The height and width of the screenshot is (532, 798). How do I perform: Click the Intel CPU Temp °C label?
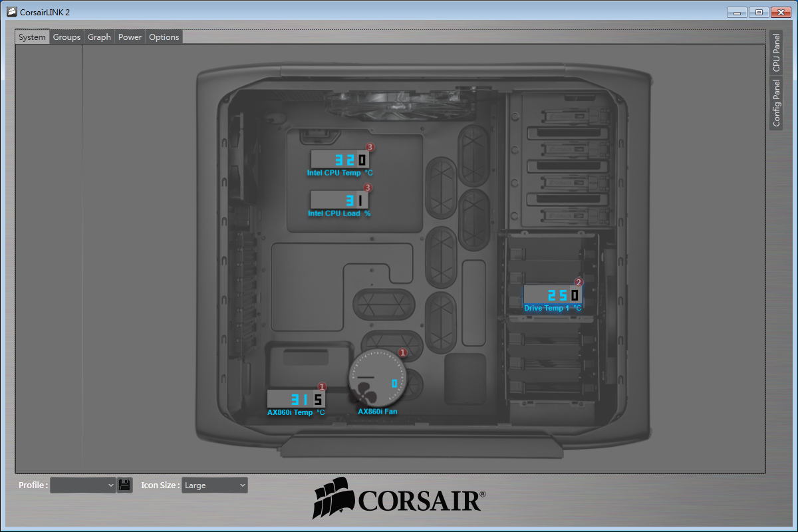tap(340, 173)
